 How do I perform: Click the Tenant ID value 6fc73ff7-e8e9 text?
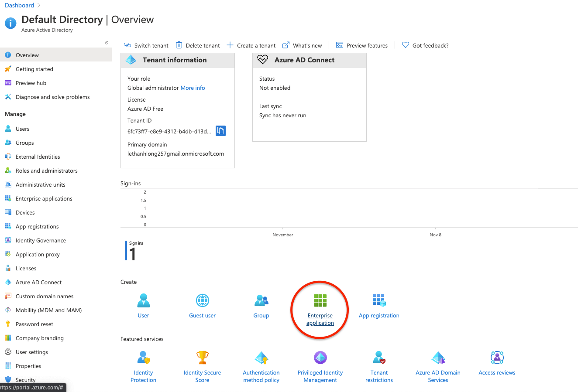(x=169, y=131)
